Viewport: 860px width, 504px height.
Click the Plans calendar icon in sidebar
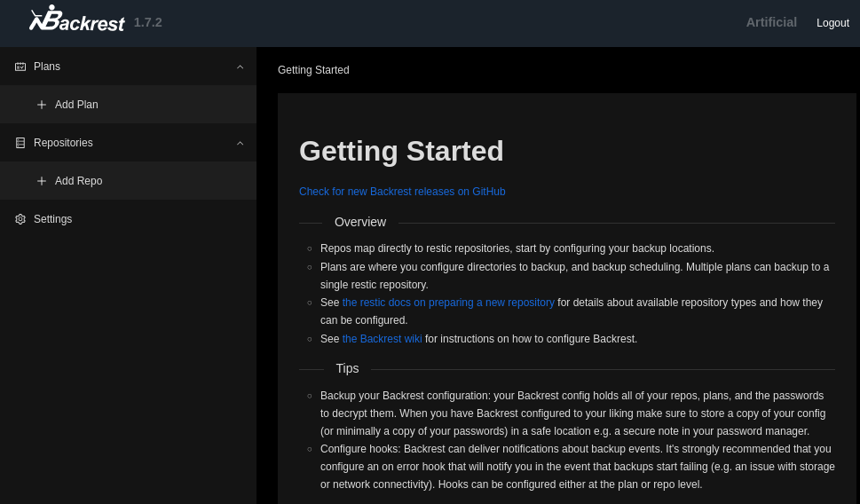tap(20, 67)
